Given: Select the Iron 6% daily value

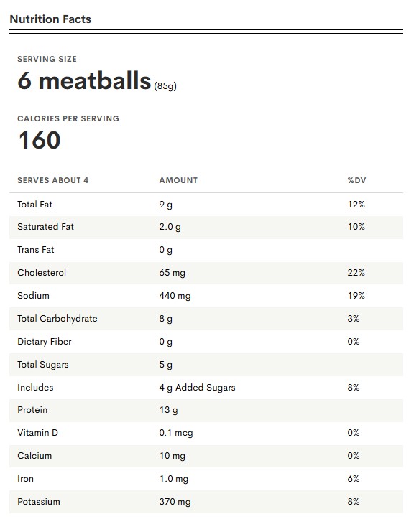Looking at the screenshot, I should click(x=353, y=478).
